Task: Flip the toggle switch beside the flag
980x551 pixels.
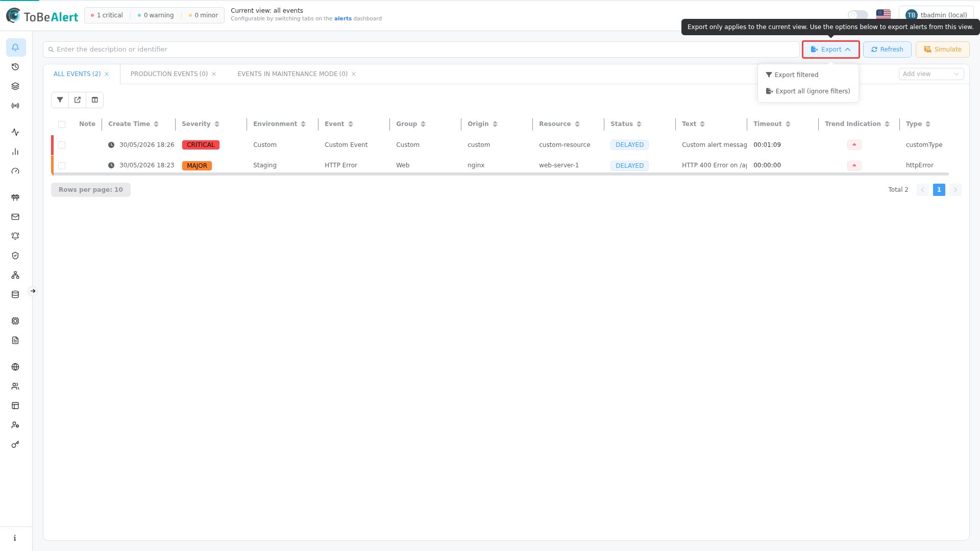Action: pyautogui.click(x=857, y=15)
